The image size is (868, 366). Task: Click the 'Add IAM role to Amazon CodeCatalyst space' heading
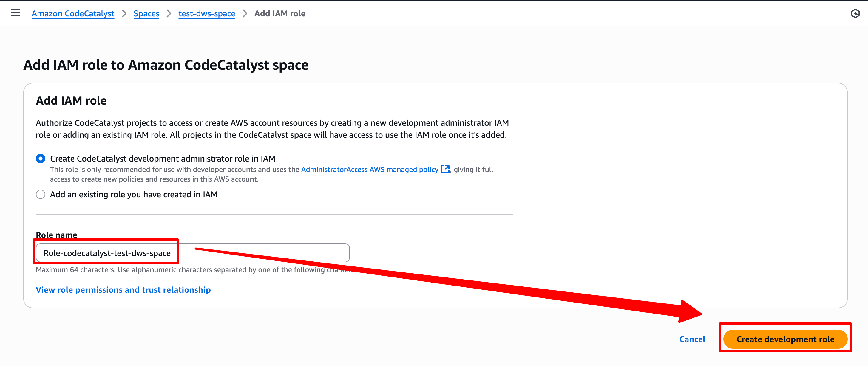tap(166, 65)
